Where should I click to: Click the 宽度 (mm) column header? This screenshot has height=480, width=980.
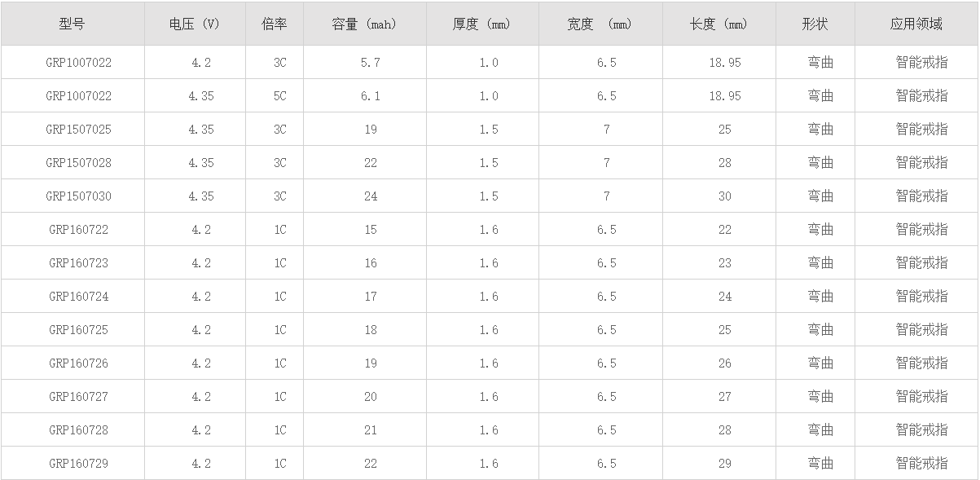coord(600,24)
